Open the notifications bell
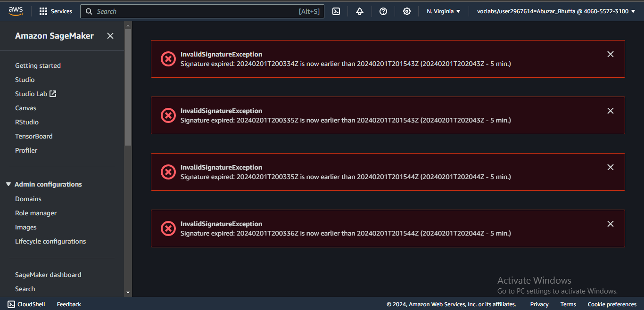Screen dimensions: 644x310 [360, 11]
